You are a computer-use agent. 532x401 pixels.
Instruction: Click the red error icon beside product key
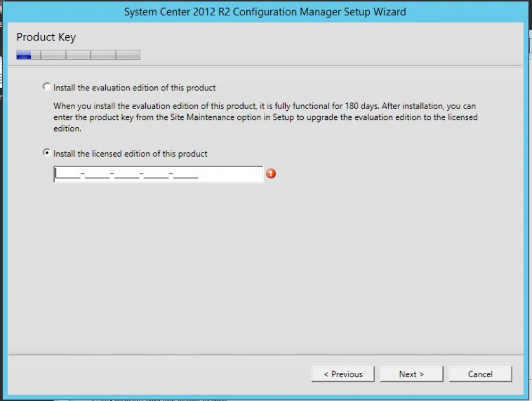(271, 174)
